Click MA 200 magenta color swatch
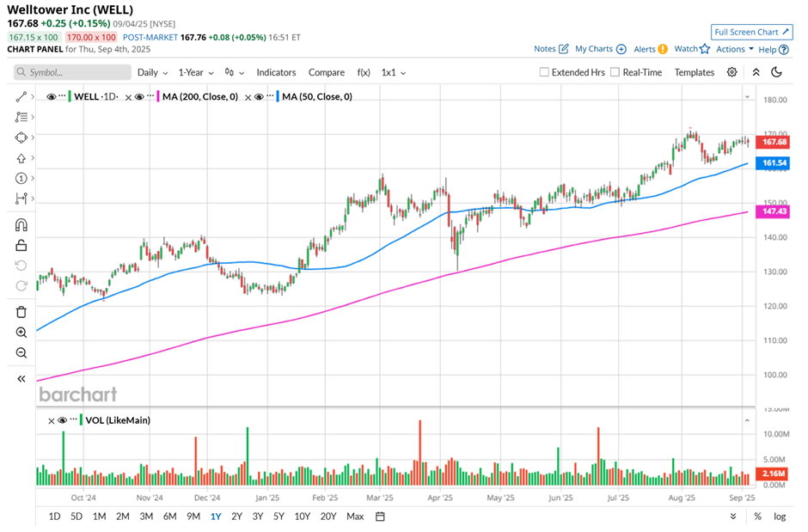Screen dimensions: 808x532 pyautogui.click(x=158, y=96)
